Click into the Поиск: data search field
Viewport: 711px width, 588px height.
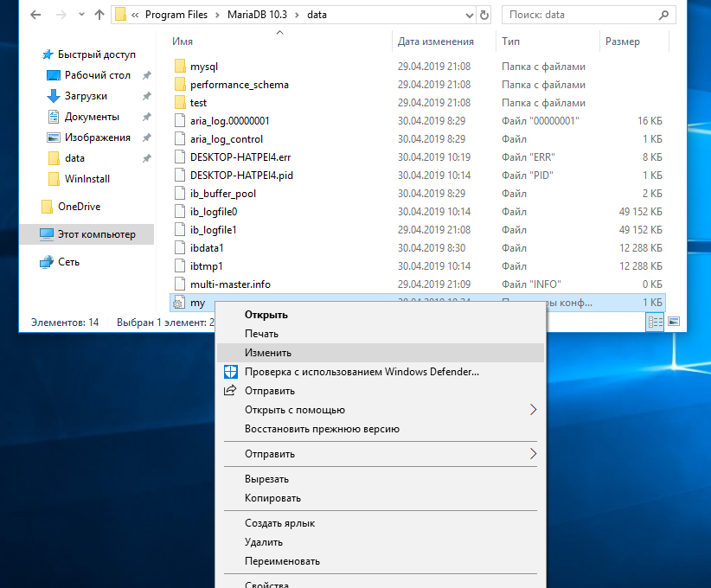coord(580,15)
